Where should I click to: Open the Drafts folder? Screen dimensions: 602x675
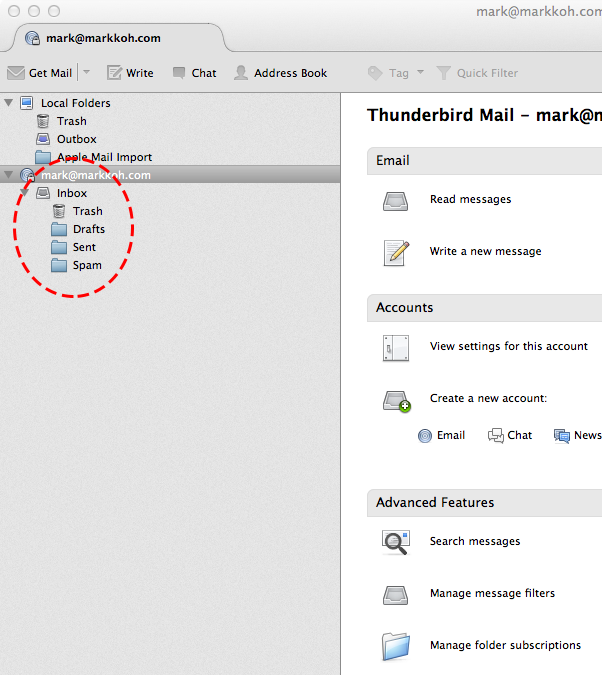click(88, 229)
